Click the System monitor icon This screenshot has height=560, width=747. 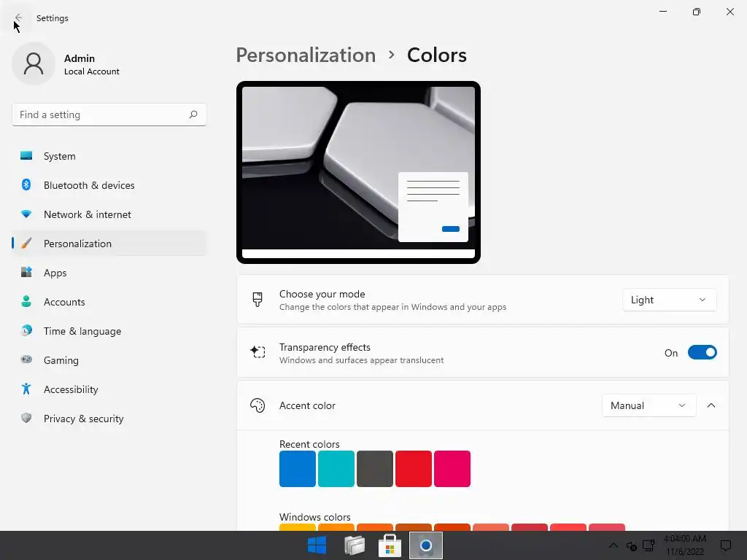click(26, 156)
